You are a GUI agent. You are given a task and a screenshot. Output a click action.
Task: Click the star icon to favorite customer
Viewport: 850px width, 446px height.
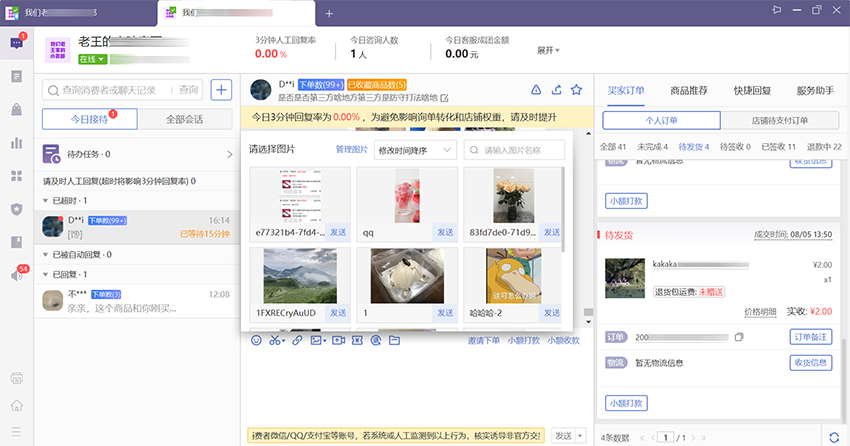576,89
